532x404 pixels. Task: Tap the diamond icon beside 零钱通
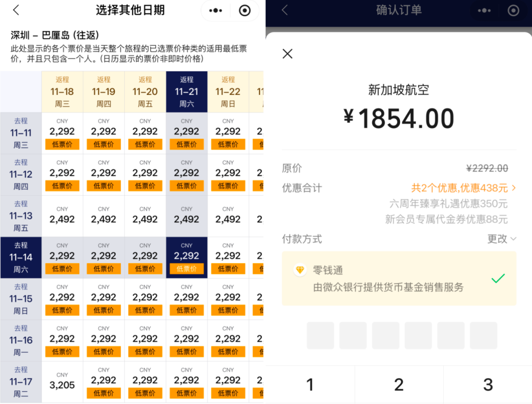tap(300, 270)
